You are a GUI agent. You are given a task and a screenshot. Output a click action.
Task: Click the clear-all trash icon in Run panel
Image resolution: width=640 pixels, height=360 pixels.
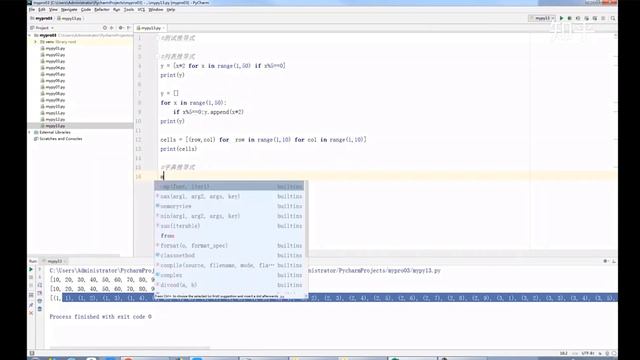(x=40, y=309)
